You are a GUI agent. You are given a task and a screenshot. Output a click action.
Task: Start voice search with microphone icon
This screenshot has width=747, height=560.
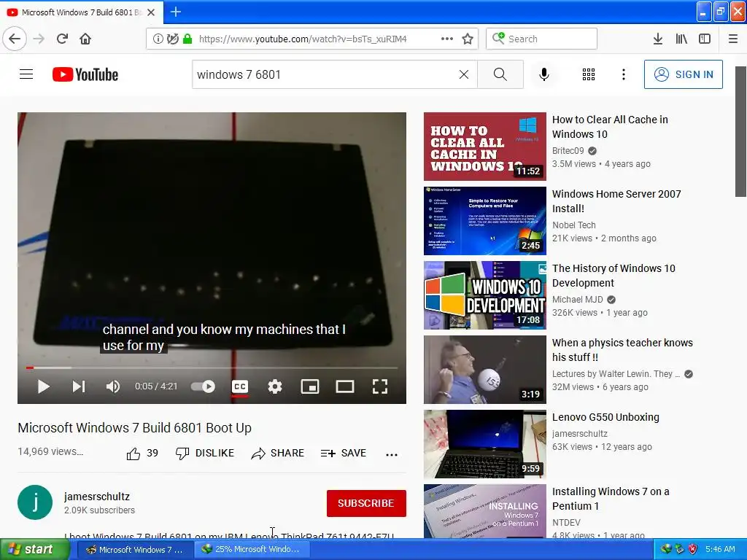[x=544, y=74]
